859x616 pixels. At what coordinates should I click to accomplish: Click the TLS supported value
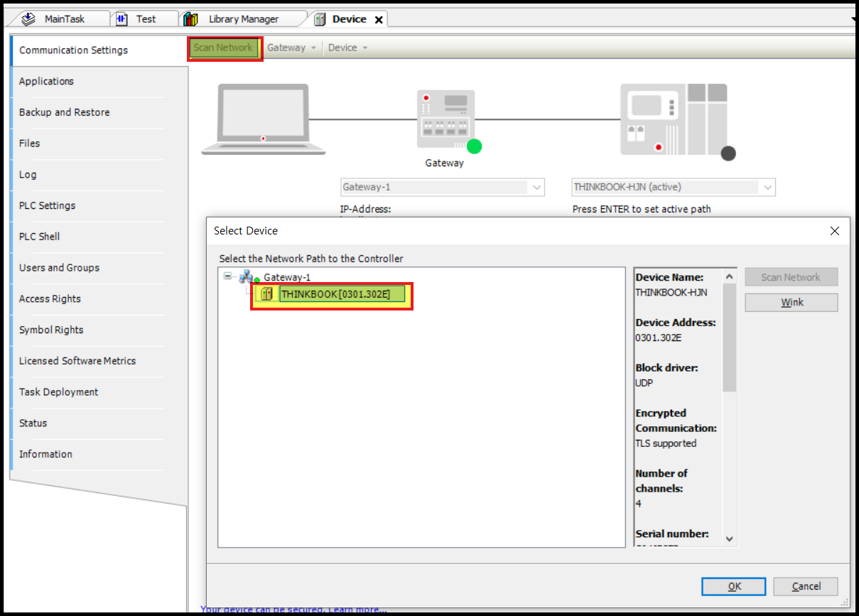pyautogui.click(x=666, y=443)
